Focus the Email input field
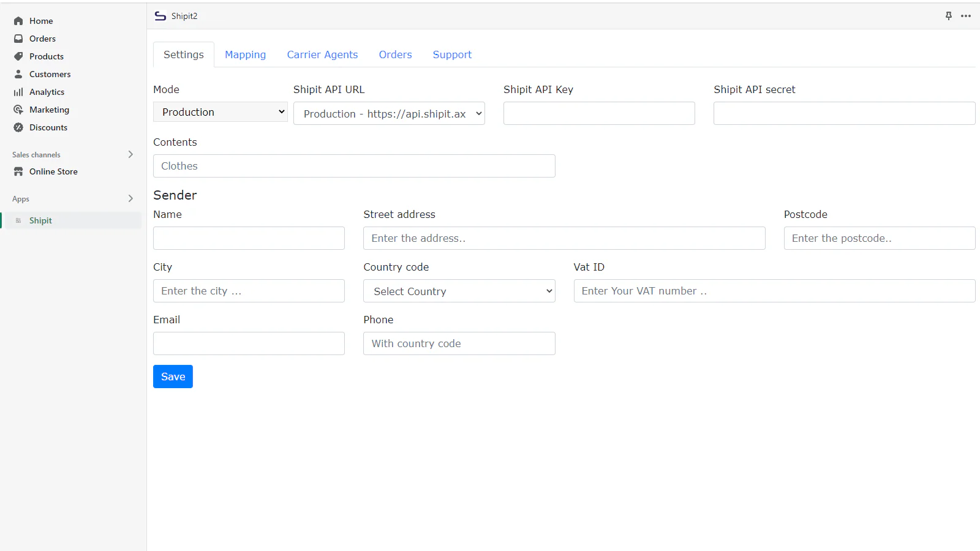 tap(249, 343)
